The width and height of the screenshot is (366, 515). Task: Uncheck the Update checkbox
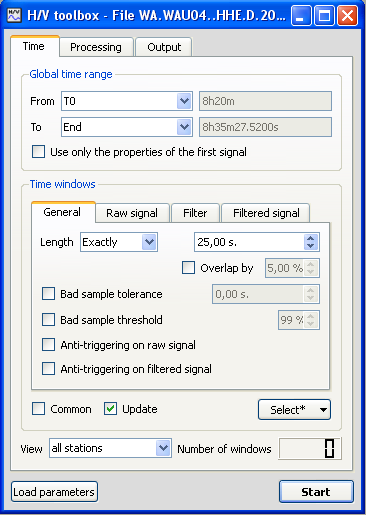[x=110, y=409]
